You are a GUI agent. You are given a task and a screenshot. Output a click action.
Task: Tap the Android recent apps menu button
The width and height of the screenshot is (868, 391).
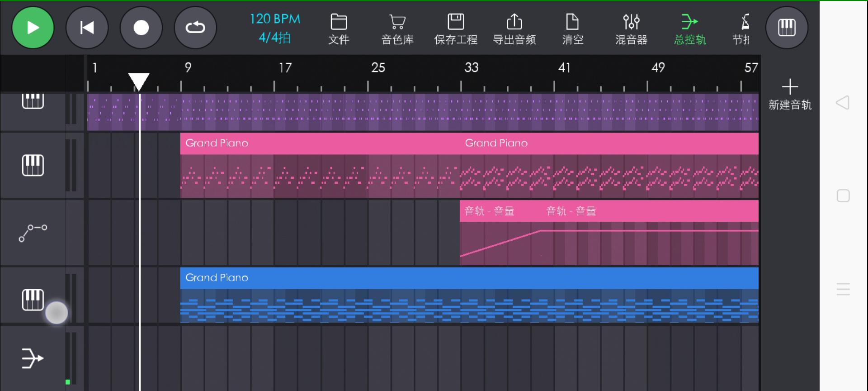843,289
